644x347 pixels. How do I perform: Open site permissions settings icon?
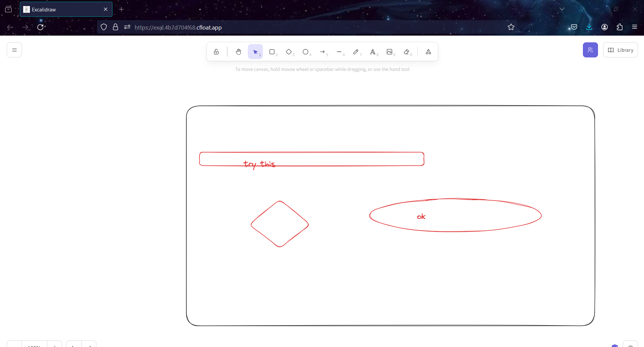click(127, 27)
